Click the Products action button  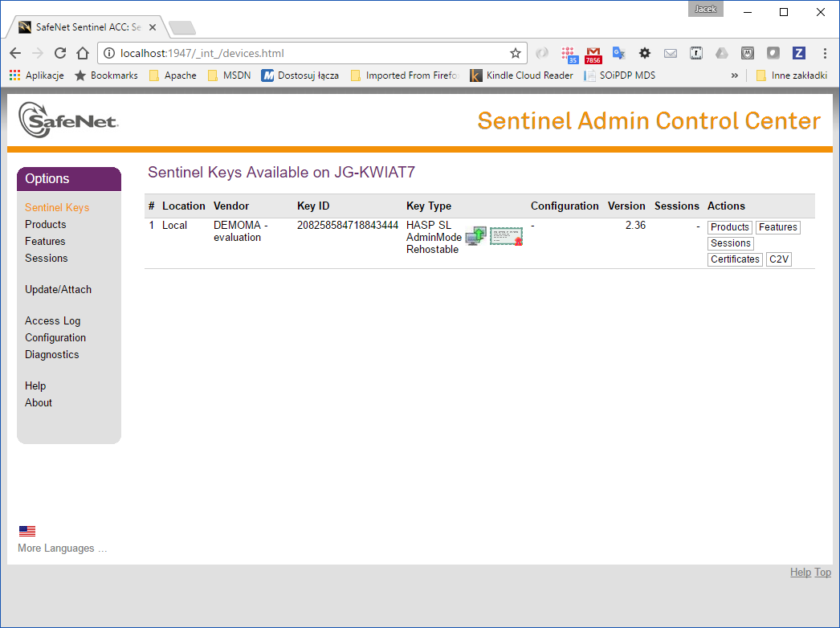pyautogui.click(x=729, y=227)
